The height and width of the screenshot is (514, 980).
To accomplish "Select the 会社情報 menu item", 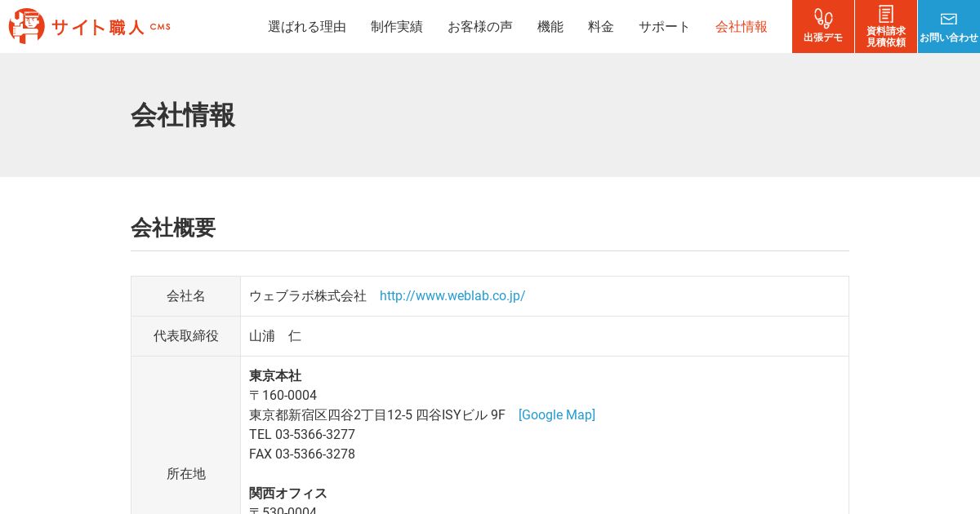I will coord(742,27).
